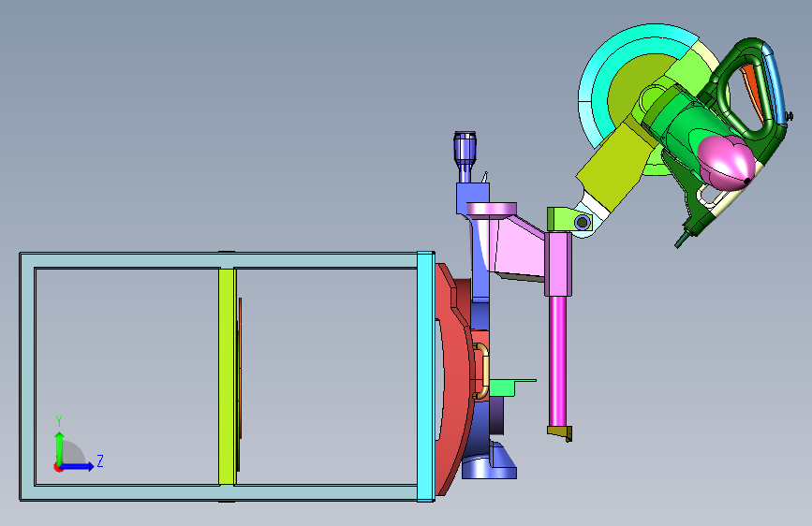
Task: Select the blue vertical column below the knob
Action: tap(480, 259)
